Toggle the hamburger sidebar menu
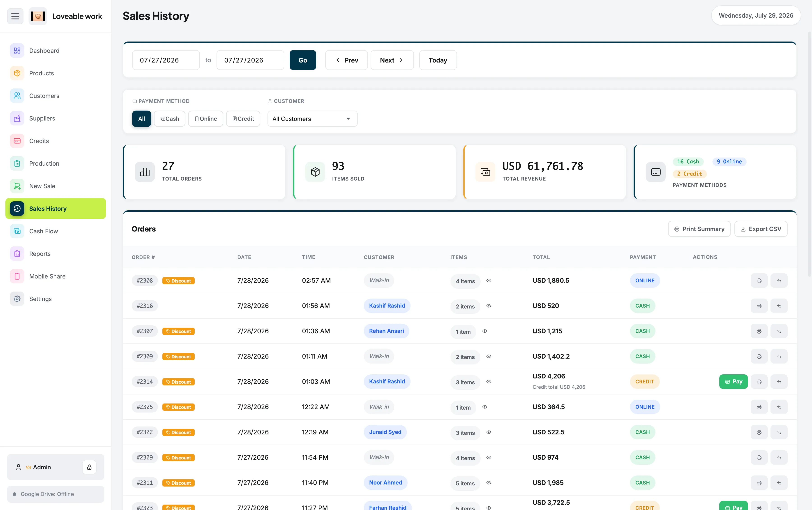Image resolution: width=812 pixels, height=510 pixels. [x=15, y=16]
